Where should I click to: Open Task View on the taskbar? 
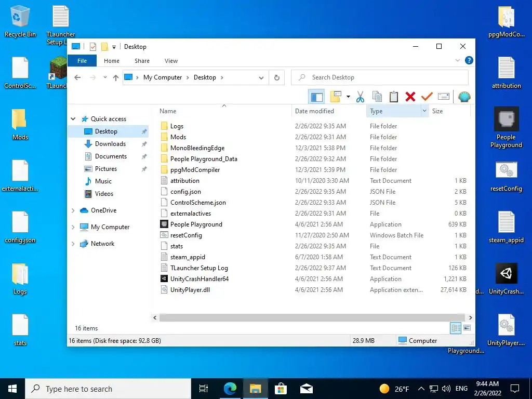click(204, 389)
